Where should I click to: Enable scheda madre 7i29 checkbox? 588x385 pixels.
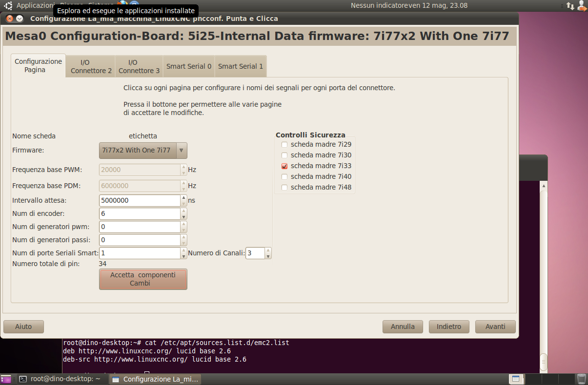[284, 144]
